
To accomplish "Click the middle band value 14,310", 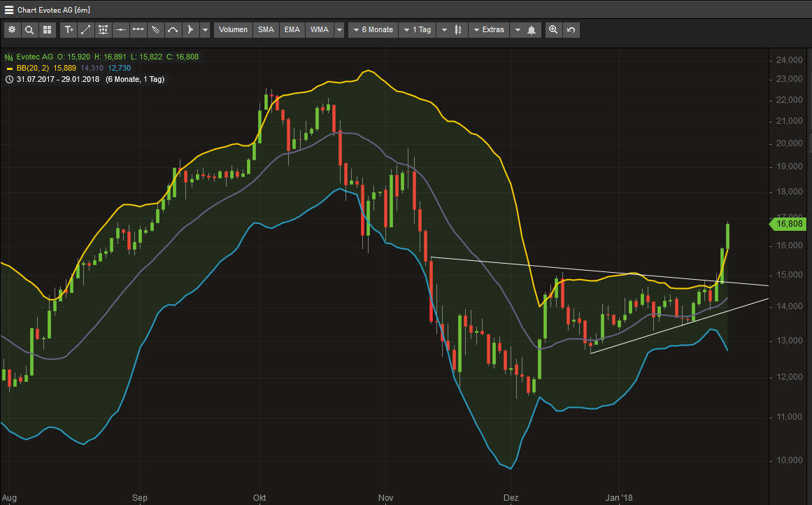I will tap(92, 68).
